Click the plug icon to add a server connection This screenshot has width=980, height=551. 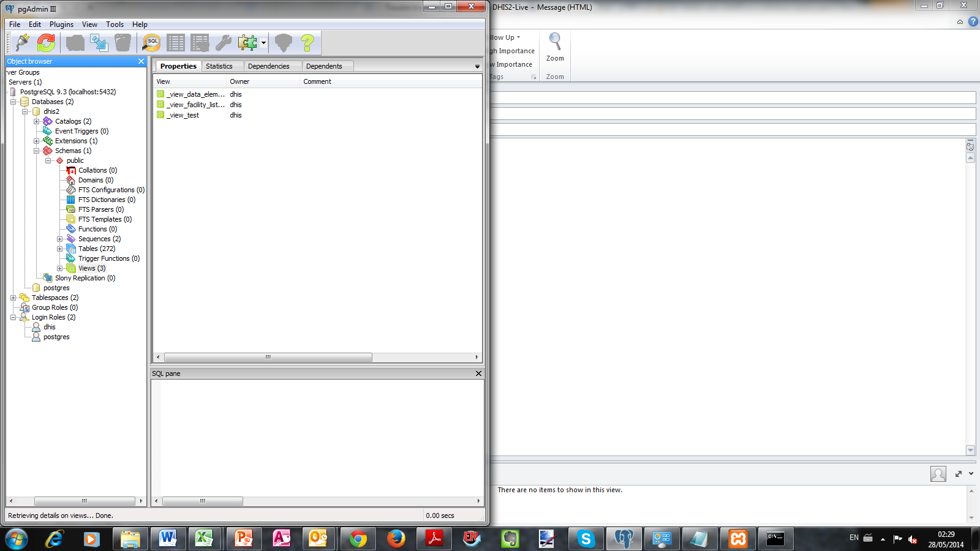23,43
